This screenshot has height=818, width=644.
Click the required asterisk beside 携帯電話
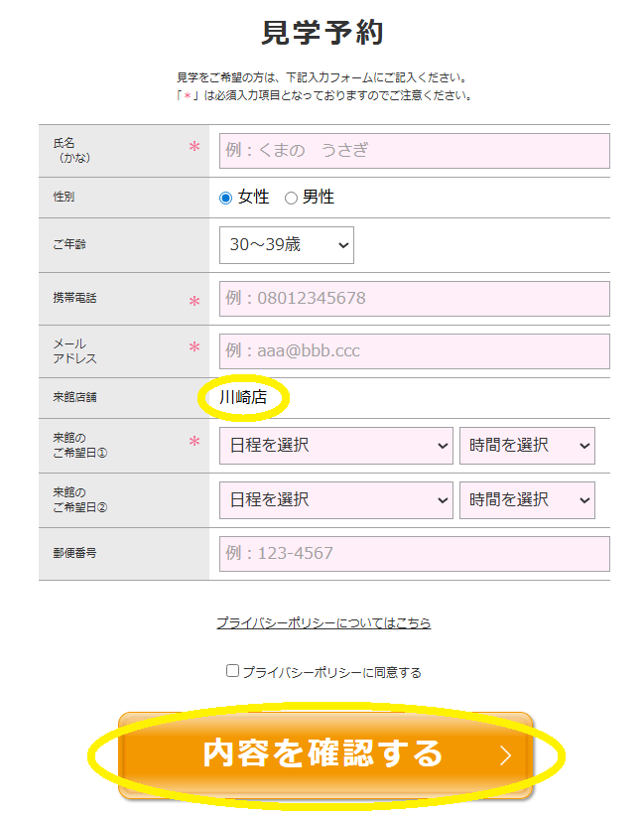(194, 301)
